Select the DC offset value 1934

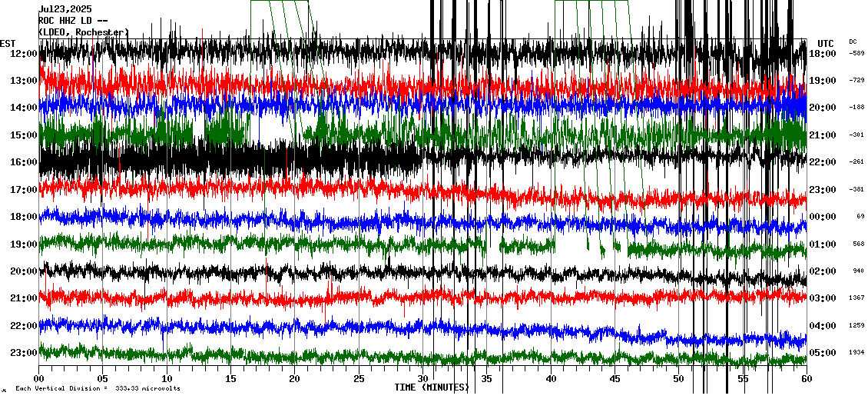coord(858,352)
